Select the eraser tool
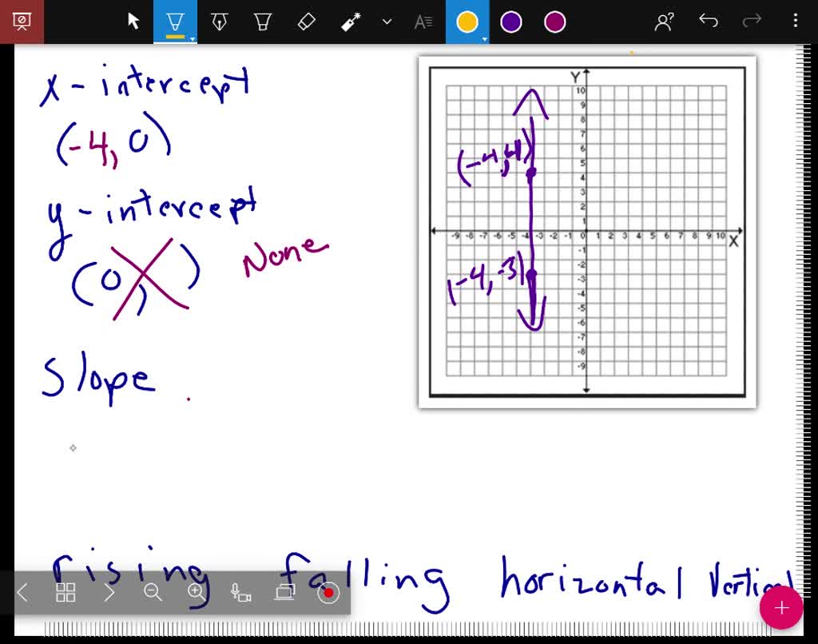Image resolution: width=818 pixels, height=644 pixels. (x=306, y=22)
